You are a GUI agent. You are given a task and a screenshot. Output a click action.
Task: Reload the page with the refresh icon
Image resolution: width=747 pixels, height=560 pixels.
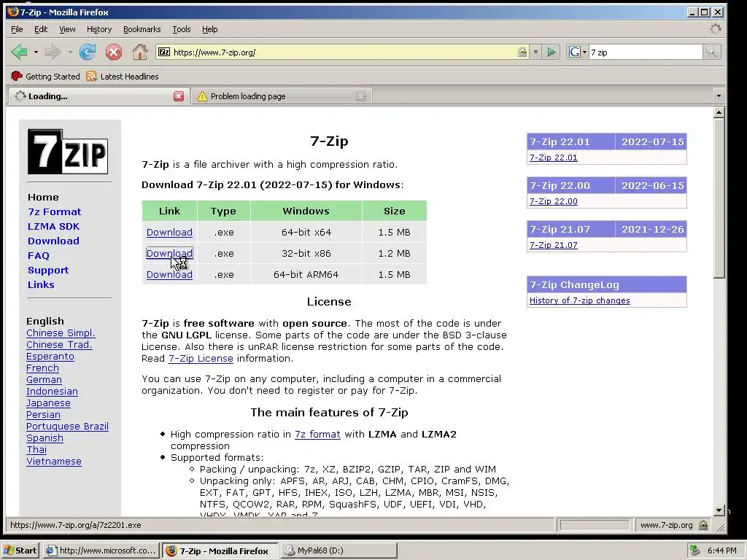click(88, 52)
